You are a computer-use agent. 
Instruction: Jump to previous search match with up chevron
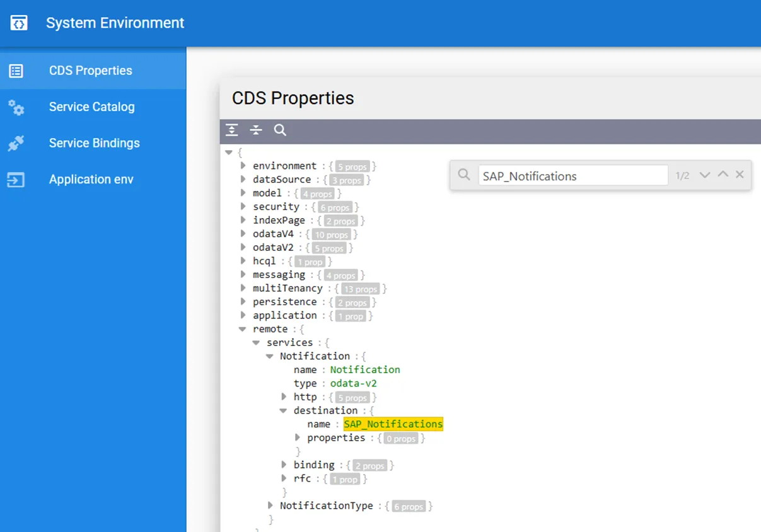[723, 175]
